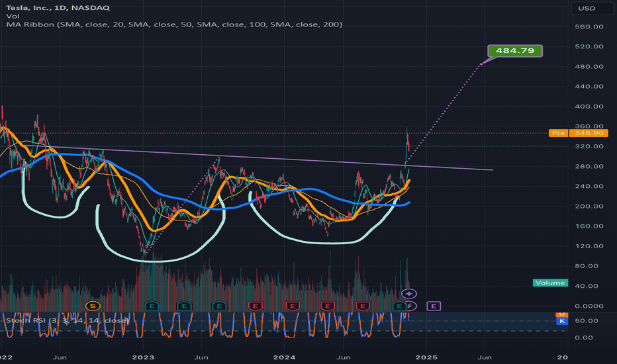This screenshot has width=617, height=364.
Task: Click the orange Pre 346.90 price label
Action: click(x=578, y=133)
